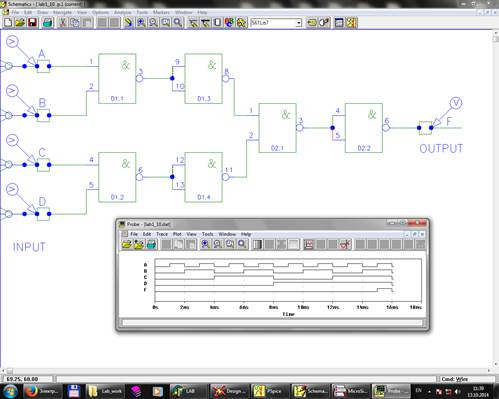Click the New schematic file icon
The image size is (499, 399).
(8, 23)
